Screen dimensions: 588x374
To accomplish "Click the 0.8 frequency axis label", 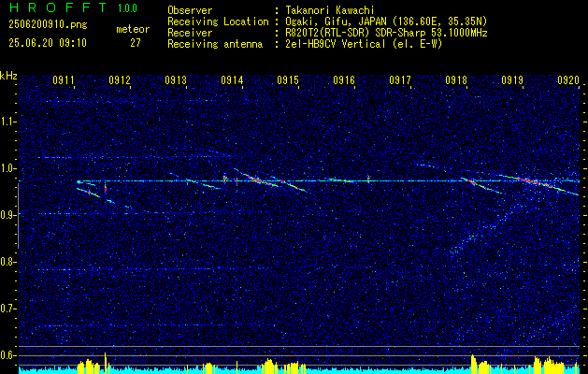I will click(7, 262).
